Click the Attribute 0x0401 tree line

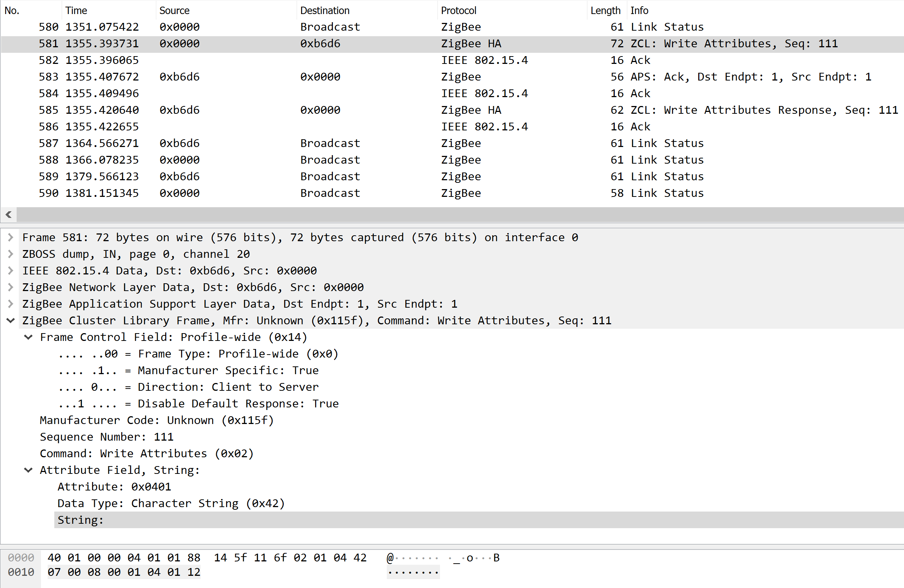(114, 487)
